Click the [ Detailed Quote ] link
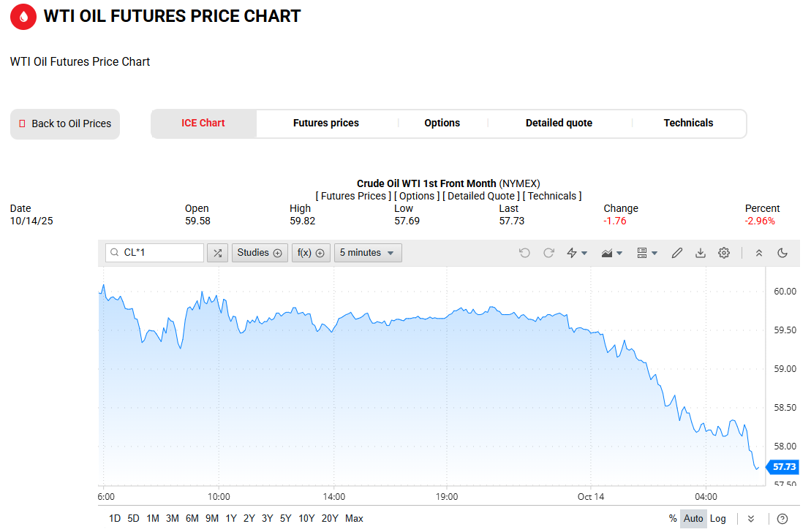Screen dimensions: 811x532 pos(481,196)
